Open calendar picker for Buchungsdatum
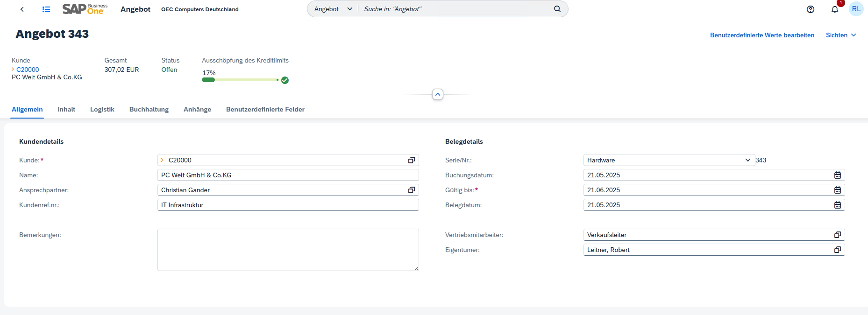The height and width of the screenshot is (315, 868). (838, 175)
